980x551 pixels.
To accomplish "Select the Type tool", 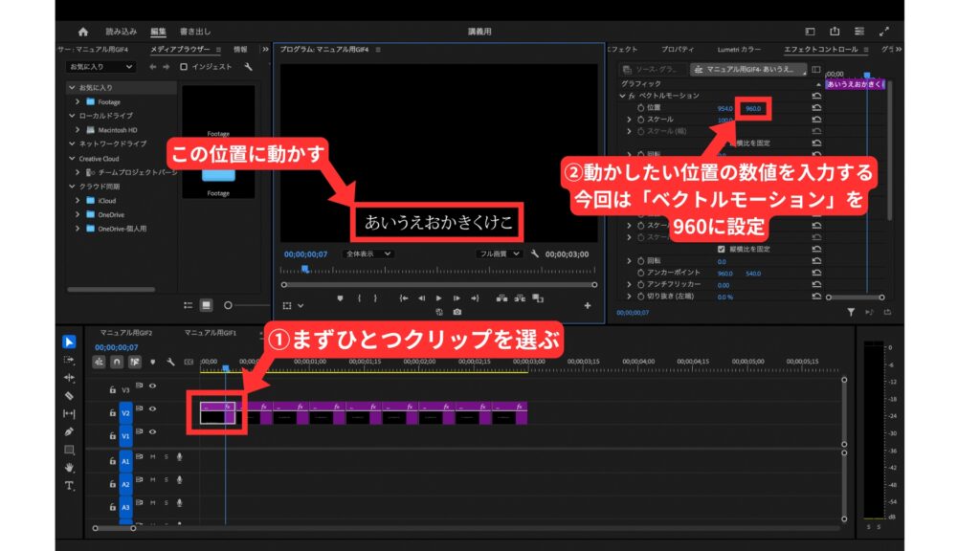I will [x=69, y=485].
